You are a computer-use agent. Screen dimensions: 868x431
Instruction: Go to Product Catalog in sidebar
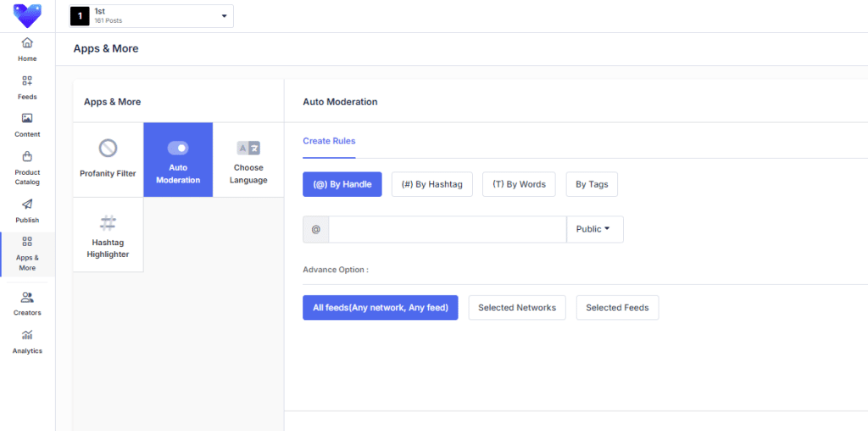[x=27, y=157]
